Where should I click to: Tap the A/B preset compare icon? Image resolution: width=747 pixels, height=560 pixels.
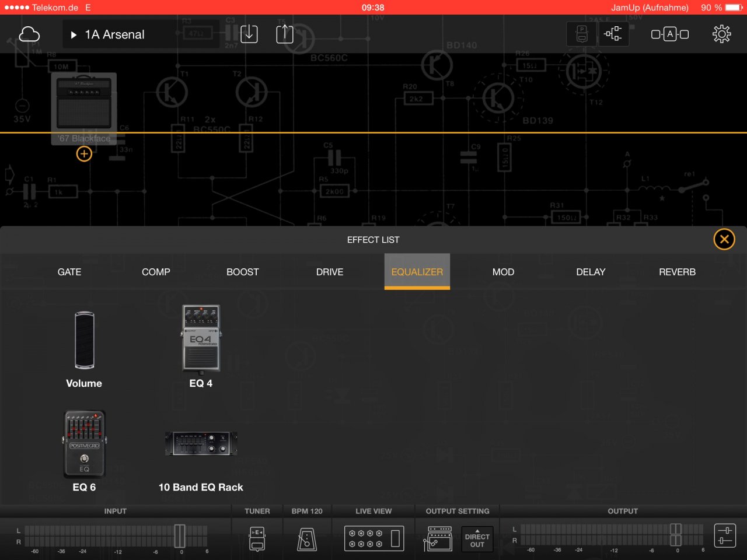tap(670, 34)
